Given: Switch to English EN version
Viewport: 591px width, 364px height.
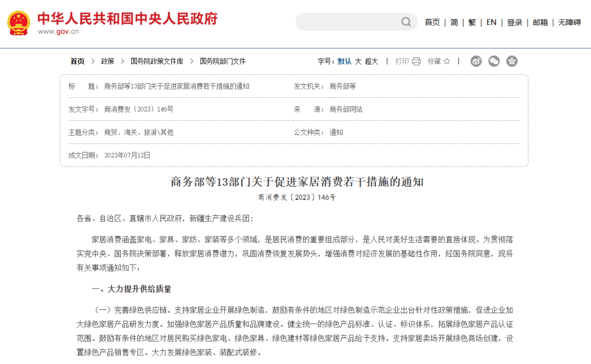Looking at the screenshot, I should pos(491,22).
